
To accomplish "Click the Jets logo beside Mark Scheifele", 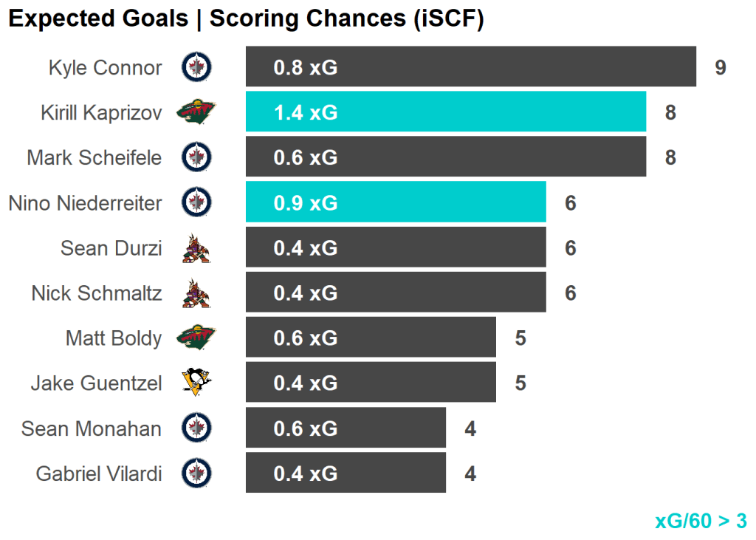I will [196, 157].
